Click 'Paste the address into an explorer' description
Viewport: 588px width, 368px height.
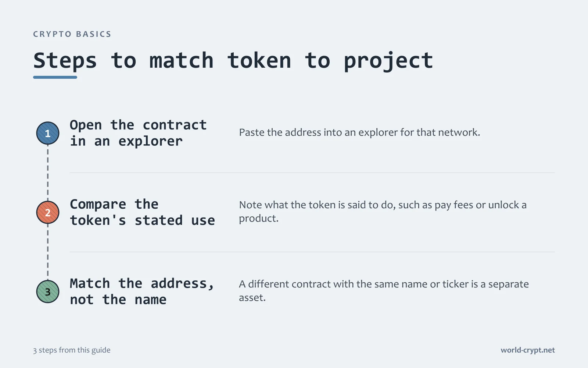(x=359, y=132)
